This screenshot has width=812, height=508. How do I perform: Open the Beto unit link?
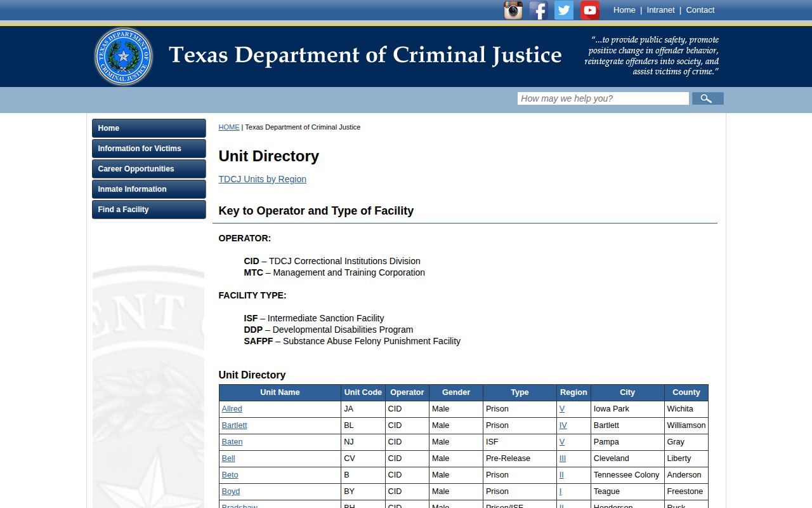pos(230,475)
